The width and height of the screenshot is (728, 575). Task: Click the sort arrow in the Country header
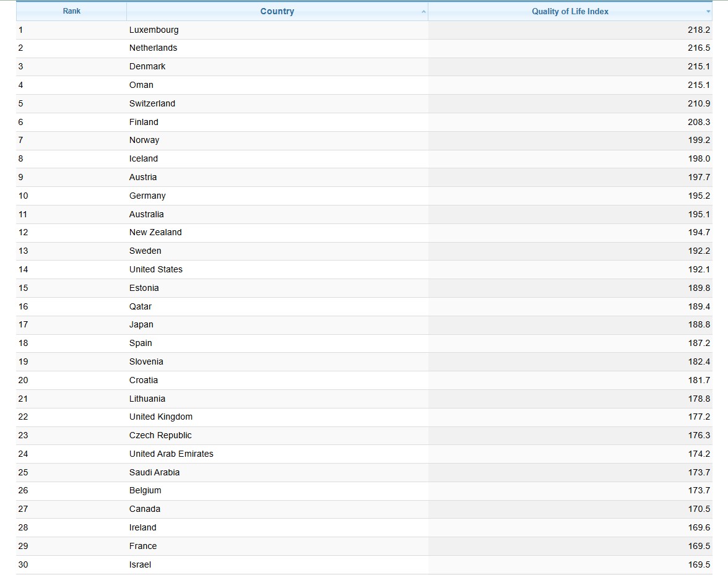tap(423, 12)
